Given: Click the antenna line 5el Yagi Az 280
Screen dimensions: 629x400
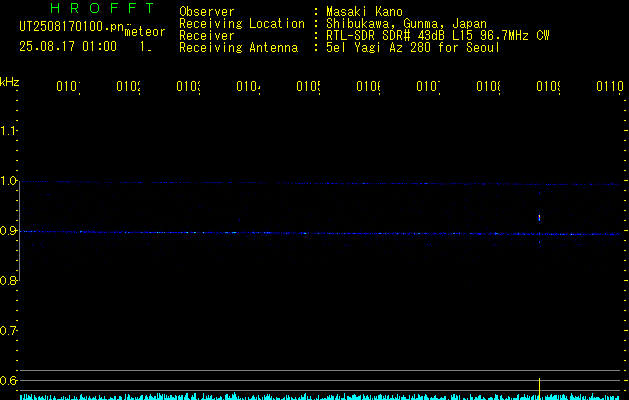Looking at the screenshot, I should tap(413, 47).
